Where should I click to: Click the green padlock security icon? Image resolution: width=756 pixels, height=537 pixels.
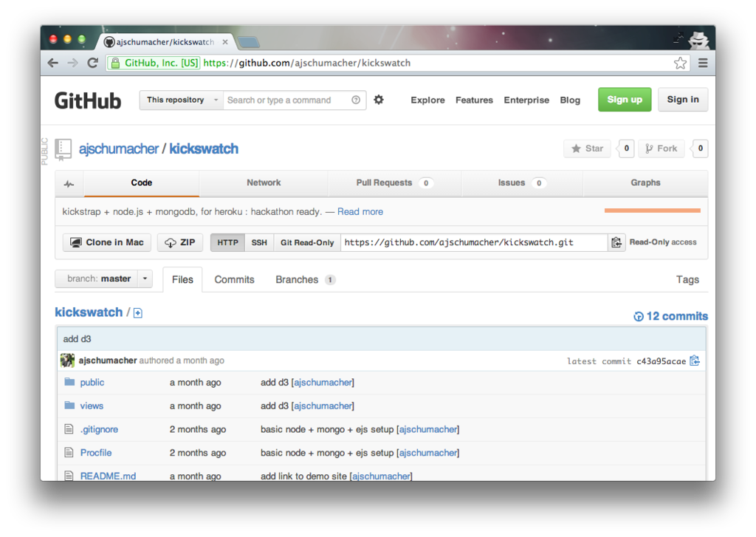[115, 64]
